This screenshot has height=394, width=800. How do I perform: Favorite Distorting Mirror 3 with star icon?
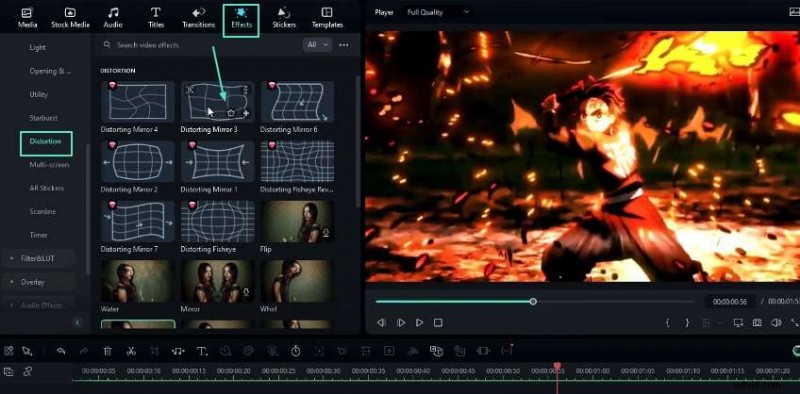pos(231,113)
